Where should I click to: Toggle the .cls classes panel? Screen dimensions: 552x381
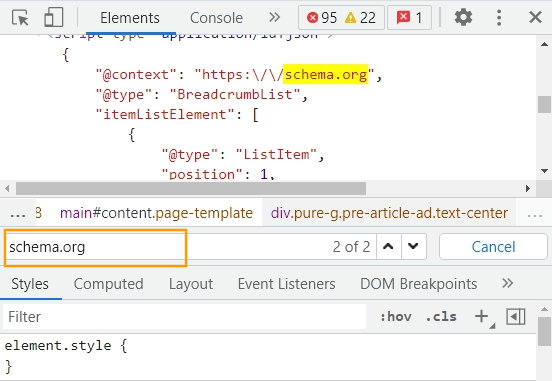tap(441, 316)
